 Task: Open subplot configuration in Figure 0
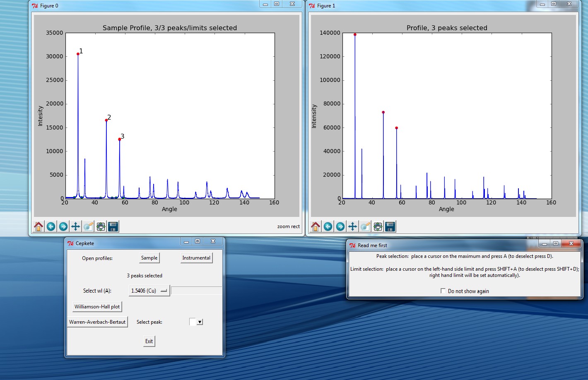tap(100, 226)
